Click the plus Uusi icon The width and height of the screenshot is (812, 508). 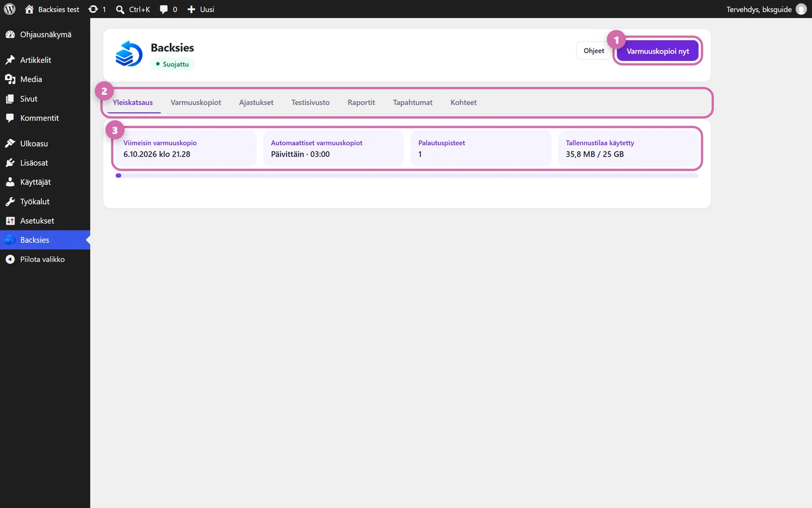[191, 9]
